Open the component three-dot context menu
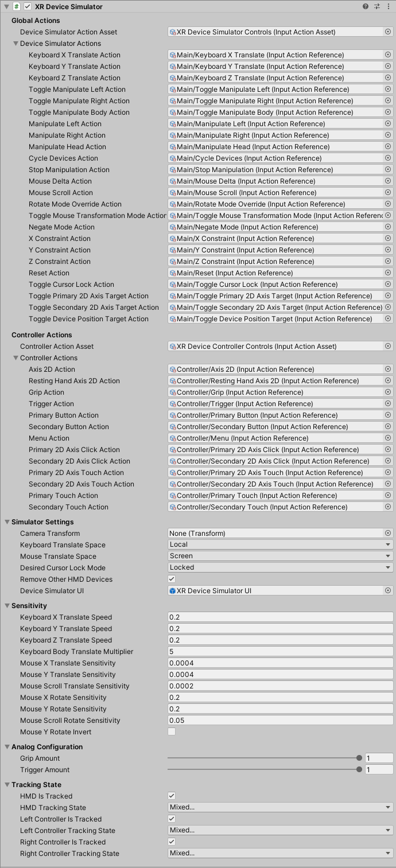 tap(389, 6)
